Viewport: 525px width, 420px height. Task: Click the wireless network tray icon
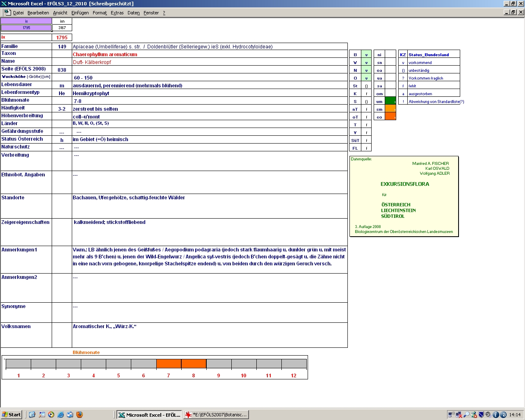click(x=451, y=415)
